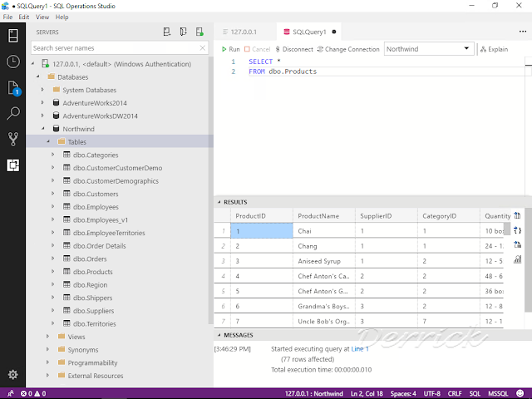This screenshot has height=399, width=532.
Task: Click the 127.0.0.1 server icon in tree
Action: tap(45, 64)
